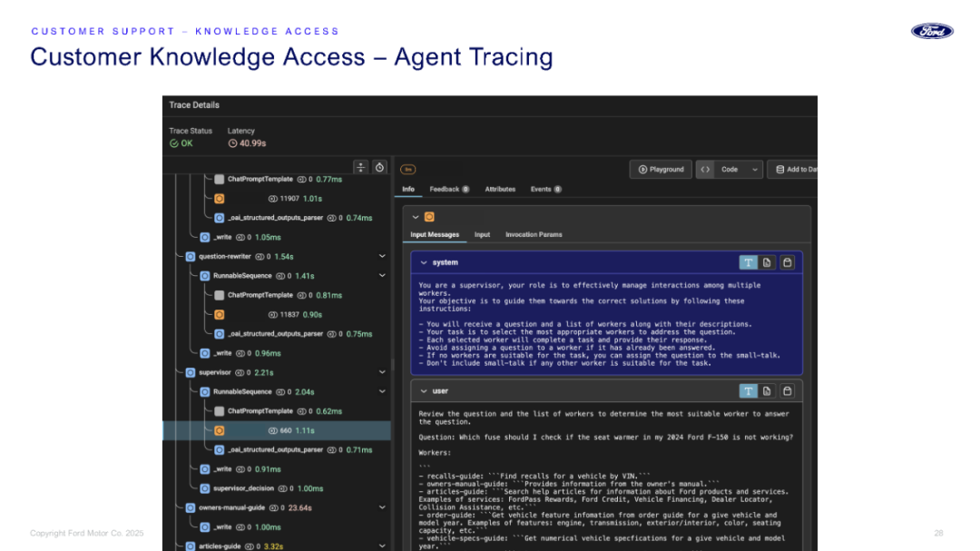Click the _write 1.00ms span icon
The width and height of the screenshot is (980, 551).
click(x=205, y=527)
